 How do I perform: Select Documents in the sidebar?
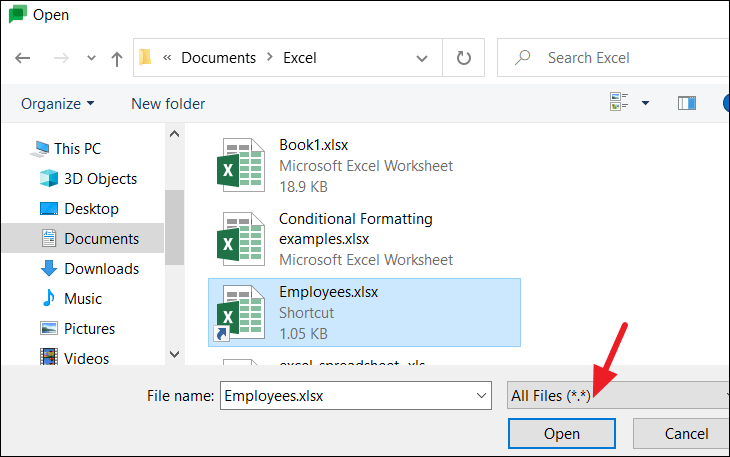(83, 238)
